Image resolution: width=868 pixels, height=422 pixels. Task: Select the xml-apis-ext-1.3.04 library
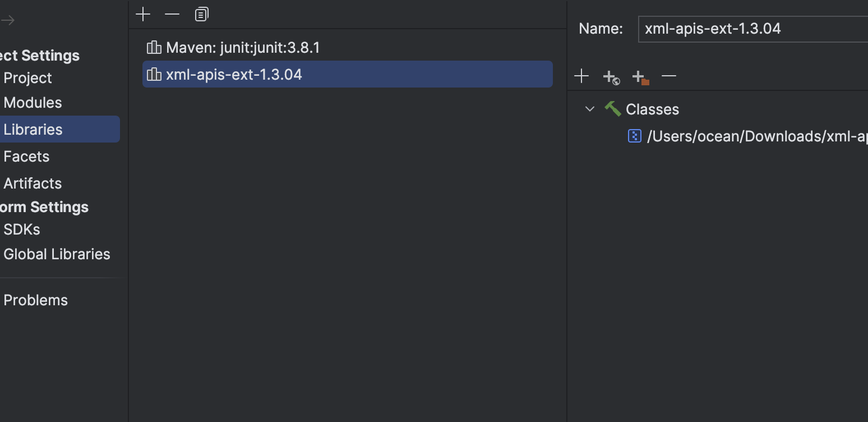[348, 74]
